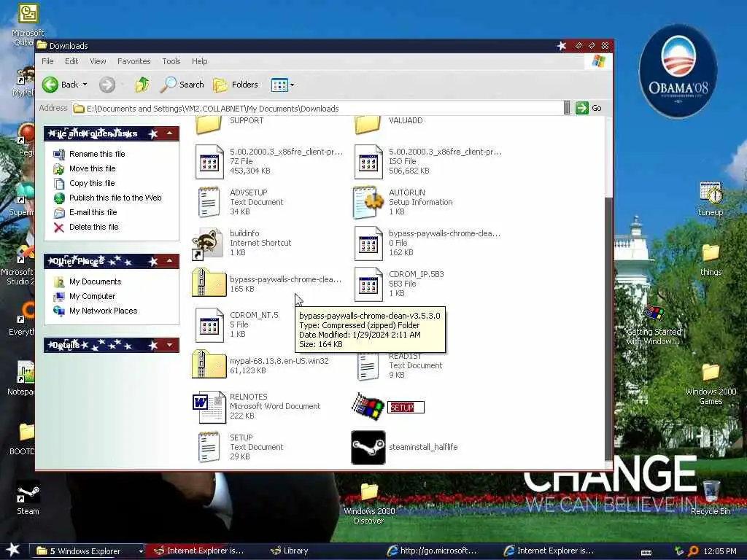This screenshot has width=747, height=560.
Task: Open the Tools menu
Action: [171, 61]
